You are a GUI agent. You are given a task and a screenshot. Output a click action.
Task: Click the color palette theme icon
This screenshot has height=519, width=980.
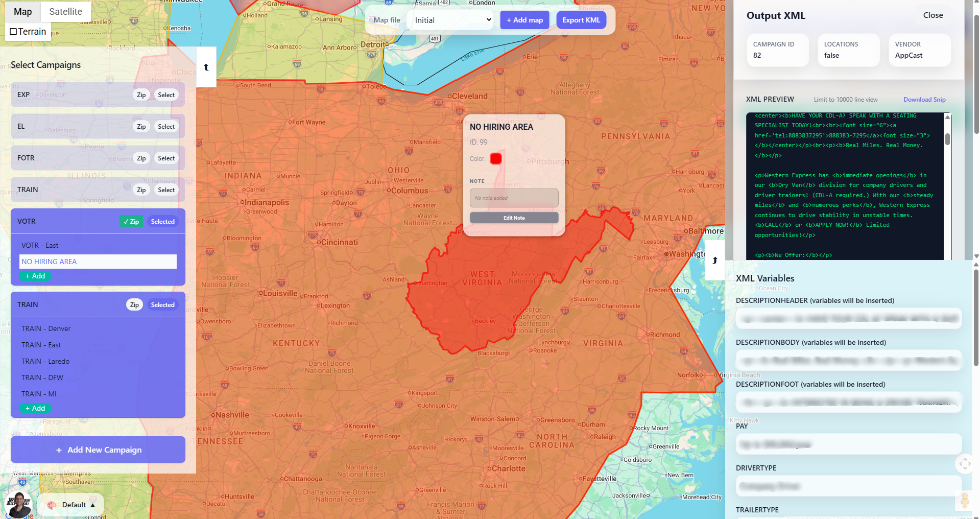[52, 505]
